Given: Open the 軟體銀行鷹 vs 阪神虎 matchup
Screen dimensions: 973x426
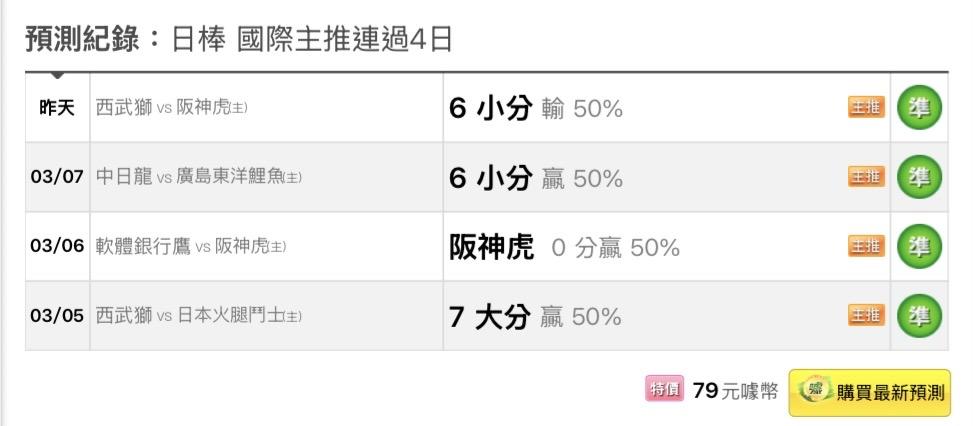Looking at the screenshot, I should tap(190, 247).
